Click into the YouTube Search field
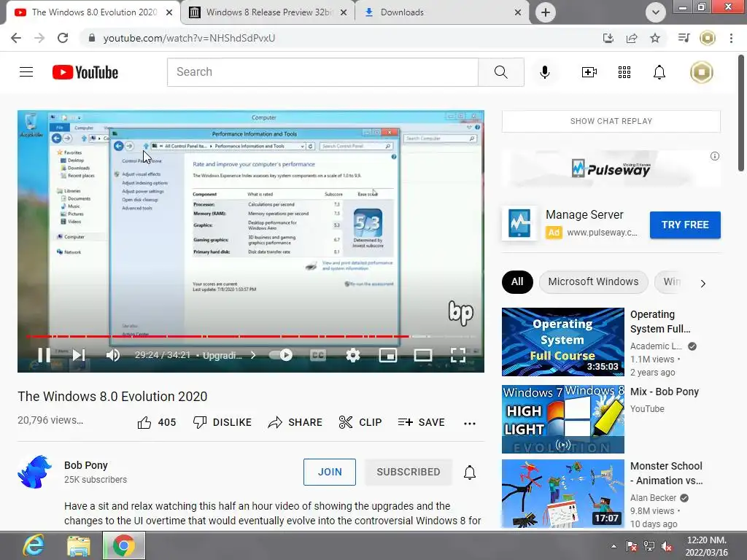747x560 pixels. [322, 72]
